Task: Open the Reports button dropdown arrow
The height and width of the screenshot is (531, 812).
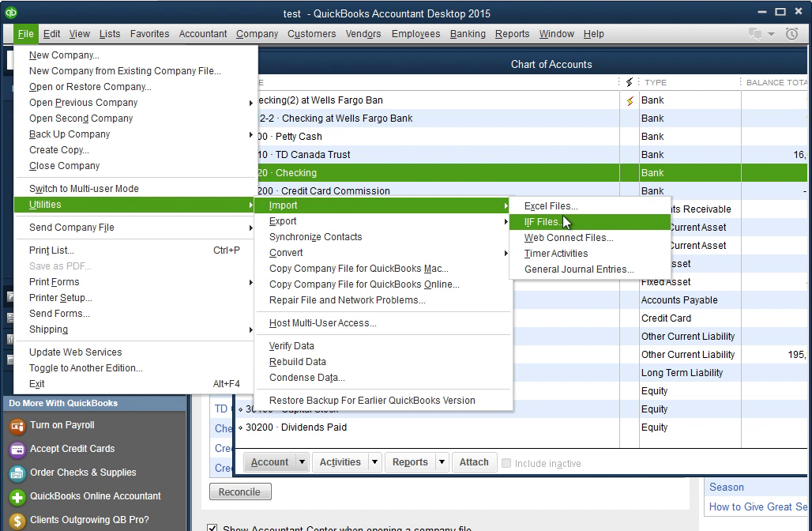Action: (x=442, y=461)
